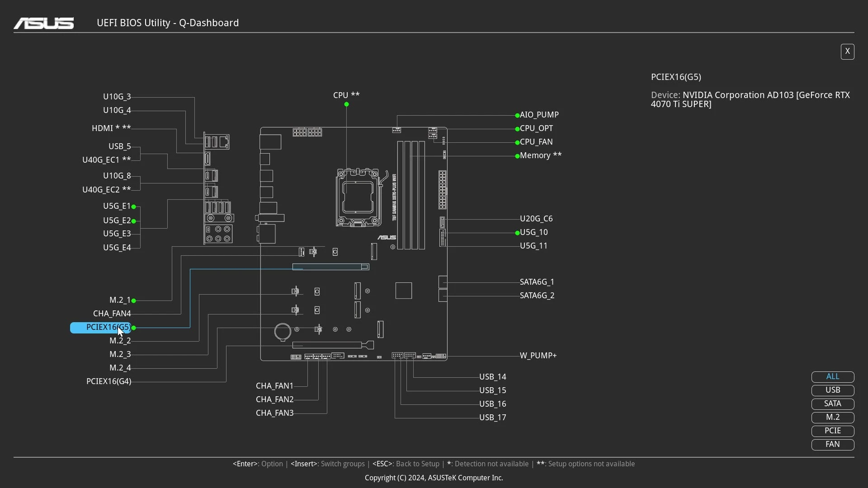Select the USB_15 header entry
Screen dimensions: 868x488
[x=492, y=390]
